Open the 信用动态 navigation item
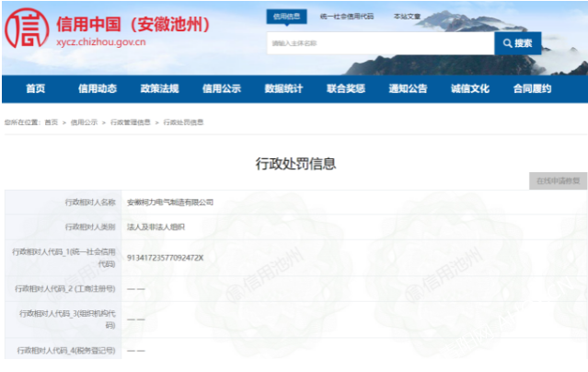This screenshot has width=588, height=372. point(98,88)
